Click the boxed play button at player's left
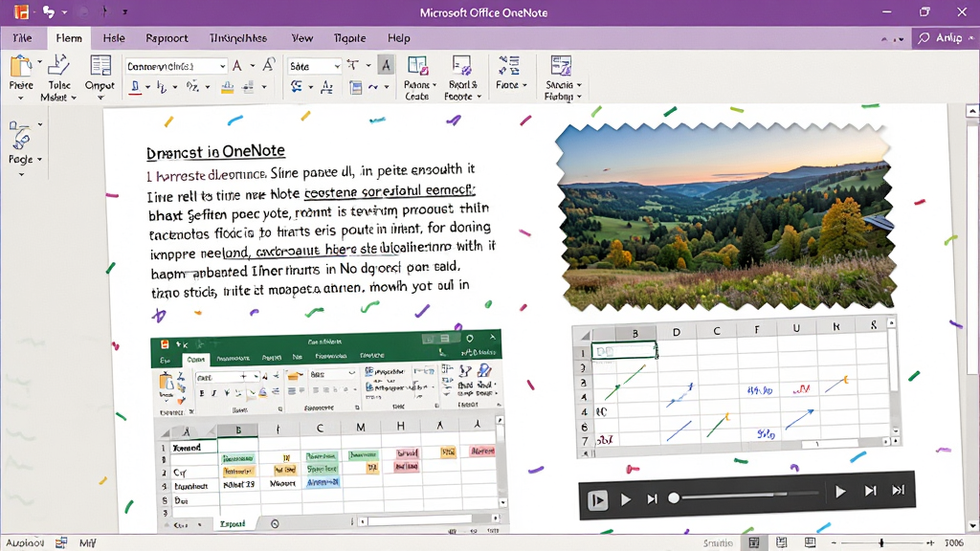Screen dimensions: 980x551 tap(597, 499)
